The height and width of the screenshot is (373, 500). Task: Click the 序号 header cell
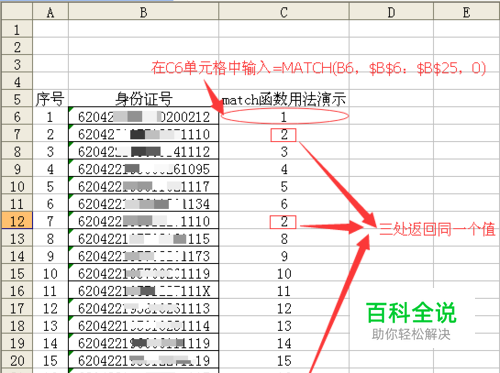[50, 99]
